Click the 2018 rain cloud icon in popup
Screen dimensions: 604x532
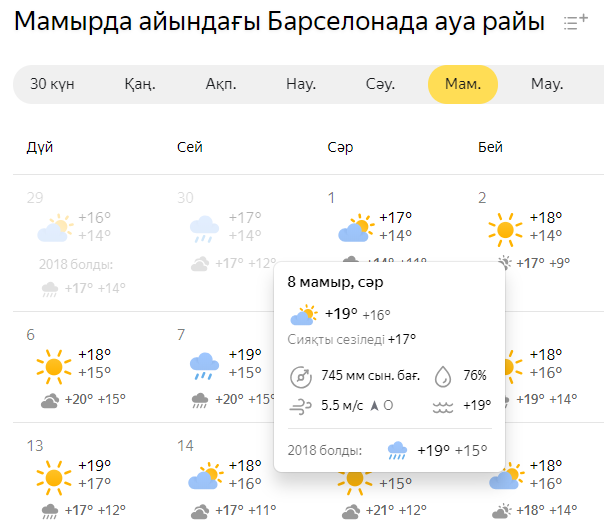(x=397, y=450)
